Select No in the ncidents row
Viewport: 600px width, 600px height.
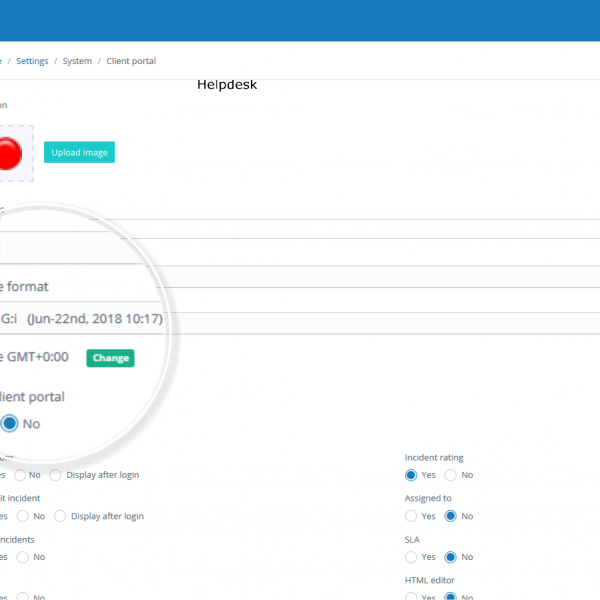coord(23,557)
